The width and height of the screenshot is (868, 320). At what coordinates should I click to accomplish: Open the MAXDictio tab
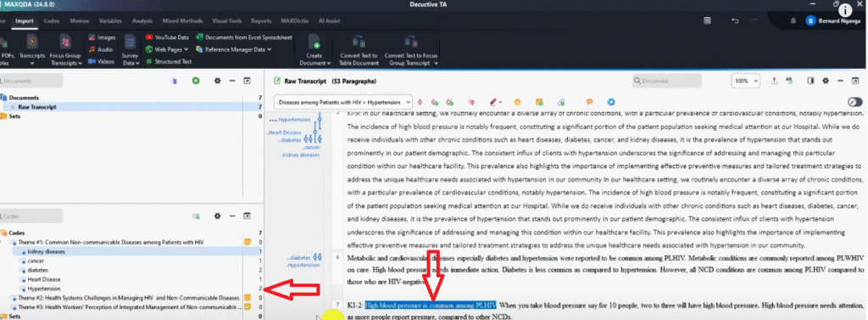[x=293, y=21]
